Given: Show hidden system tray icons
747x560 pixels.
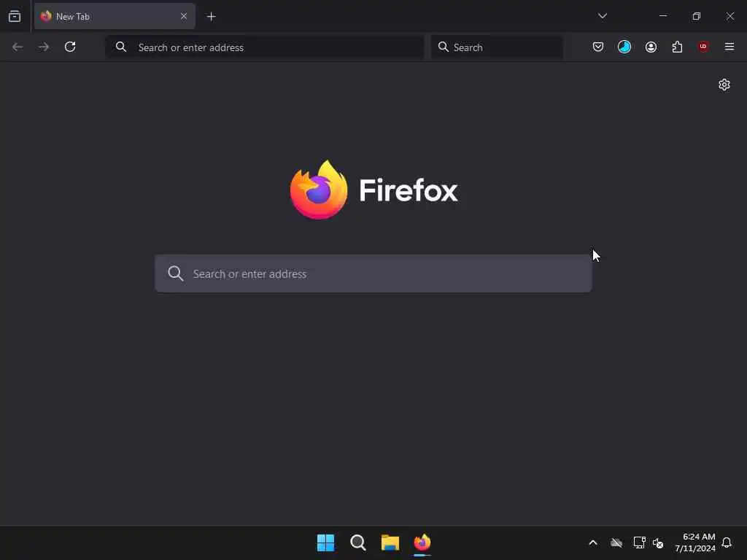Looking at the screenshot, I should click(x=593, y=542).
